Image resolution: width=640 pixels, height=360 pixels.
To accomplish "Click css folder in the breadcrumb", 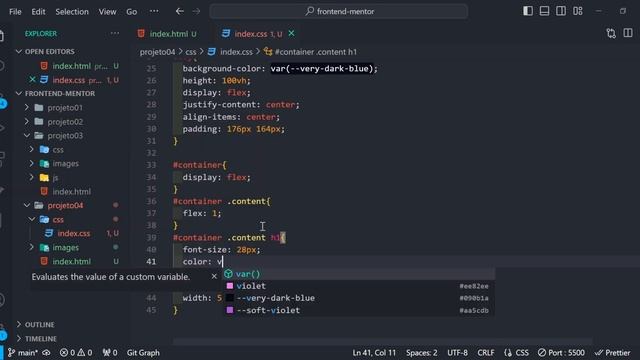I will click(191, 52).
